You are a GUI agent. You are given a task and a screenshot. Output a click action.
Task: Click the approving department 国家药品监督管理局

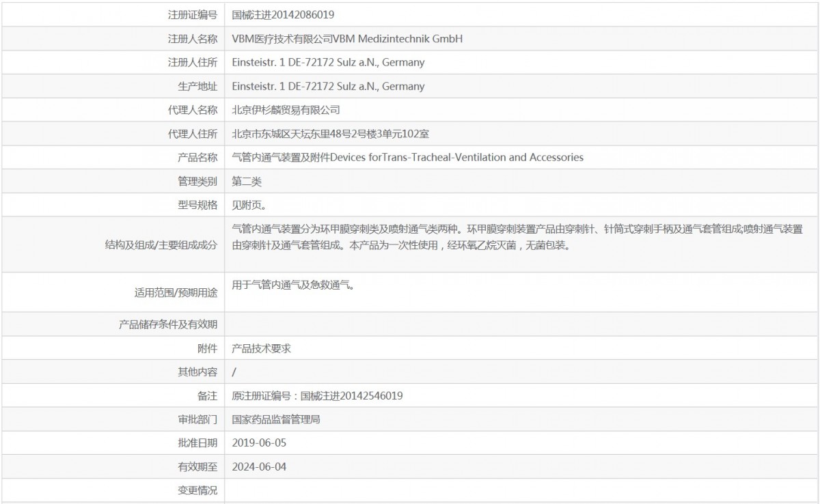click(276, 419)
